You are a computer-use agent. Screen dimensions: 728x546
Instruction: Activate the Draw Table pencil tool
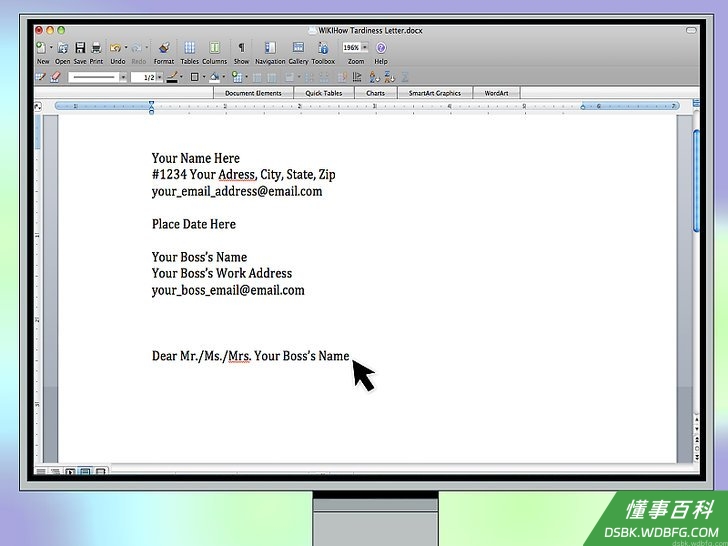pyautogui.click(x=41, y=77)
